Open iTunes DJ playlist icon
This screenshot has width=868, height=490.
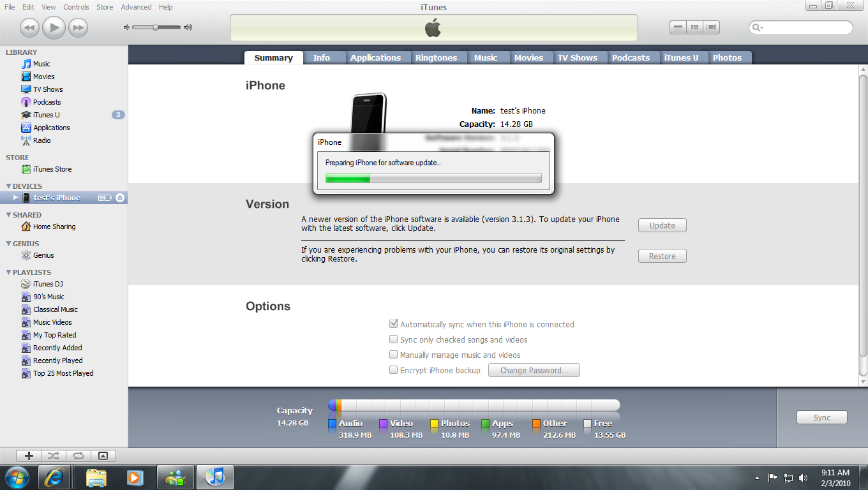click(26, 284)
